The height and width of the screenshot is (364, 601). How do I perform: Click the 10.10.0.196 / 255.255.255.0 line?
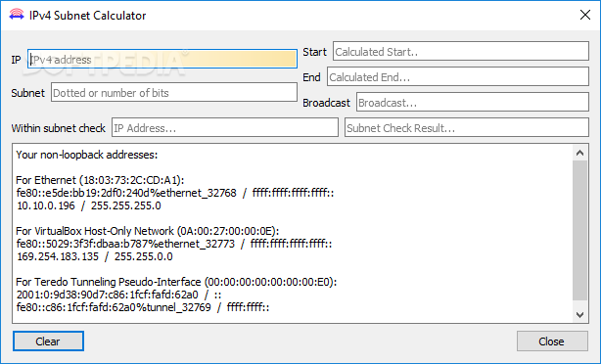89,205
